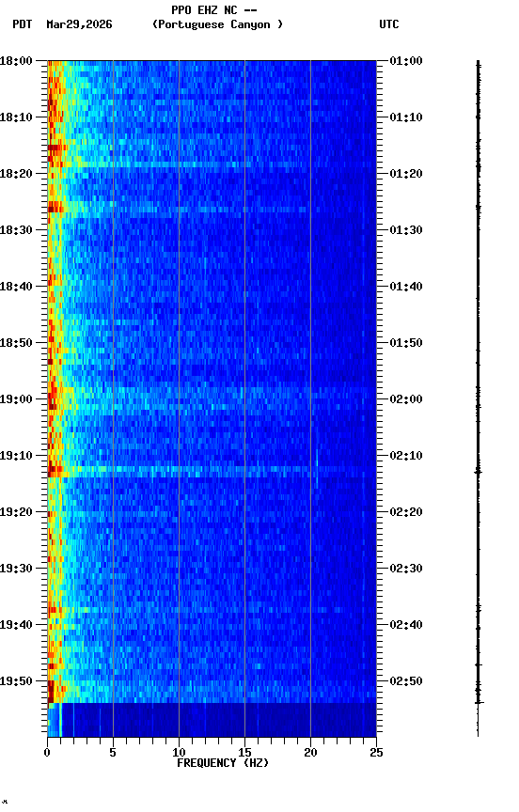Click the 18:40 PDT time label
This screenshot has height=812, width=519.
pos(16,287)
